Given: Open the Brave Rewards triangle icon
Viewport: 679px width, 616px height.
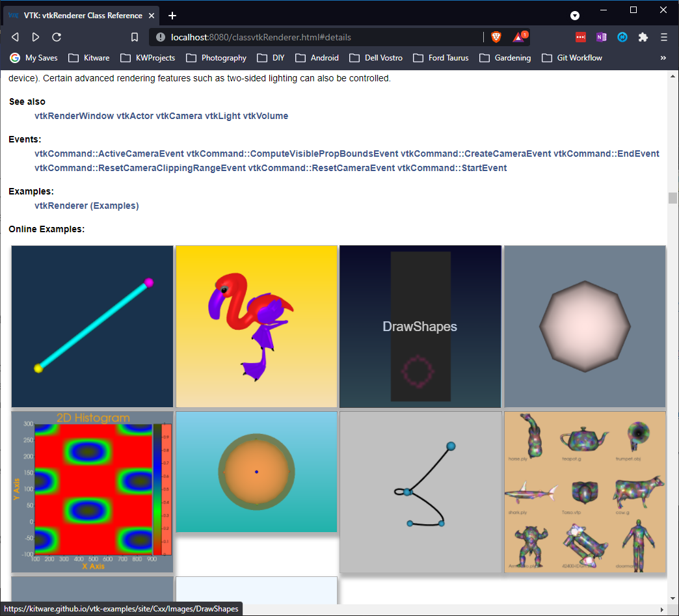Looking at the screenshot, I should coord(518,37).
